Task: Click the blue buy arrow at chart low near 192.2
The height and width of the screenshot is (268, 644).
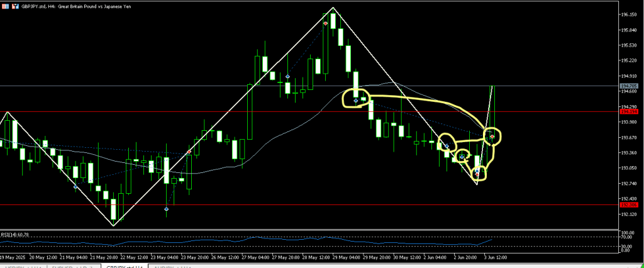Action: pyautogui.click(x=166, y=209)
